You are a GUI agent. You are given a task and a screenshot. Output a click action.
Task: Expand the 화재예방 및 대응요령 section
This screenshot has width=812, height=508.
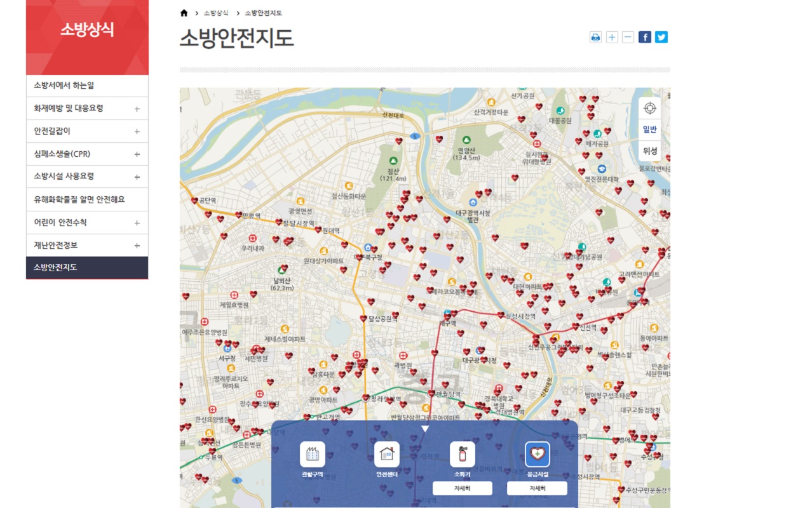87,108
